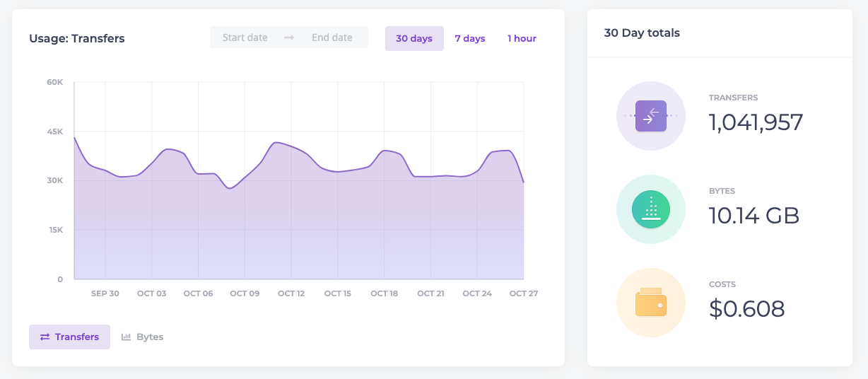868x379 pixels.
Task: Click the arrow between start and end date
Action: click(289, 38)
